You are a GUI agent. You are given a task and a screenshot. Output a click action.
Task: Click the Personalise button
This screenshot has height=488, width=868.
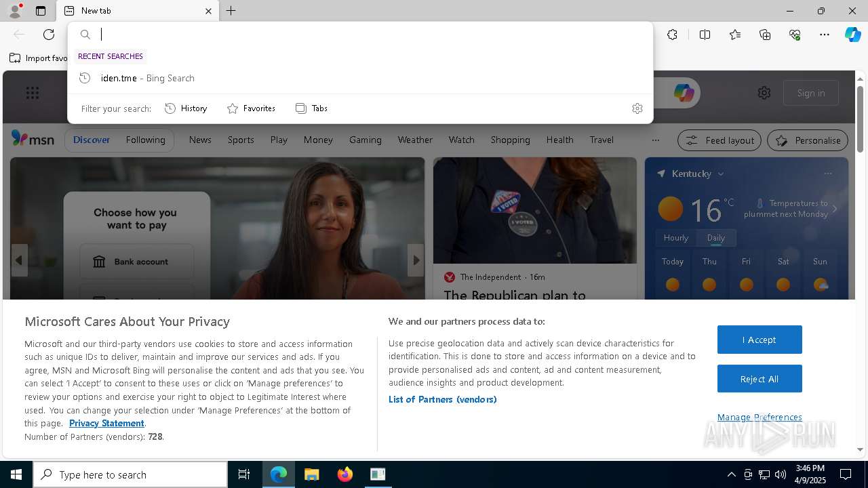[808, 140]
